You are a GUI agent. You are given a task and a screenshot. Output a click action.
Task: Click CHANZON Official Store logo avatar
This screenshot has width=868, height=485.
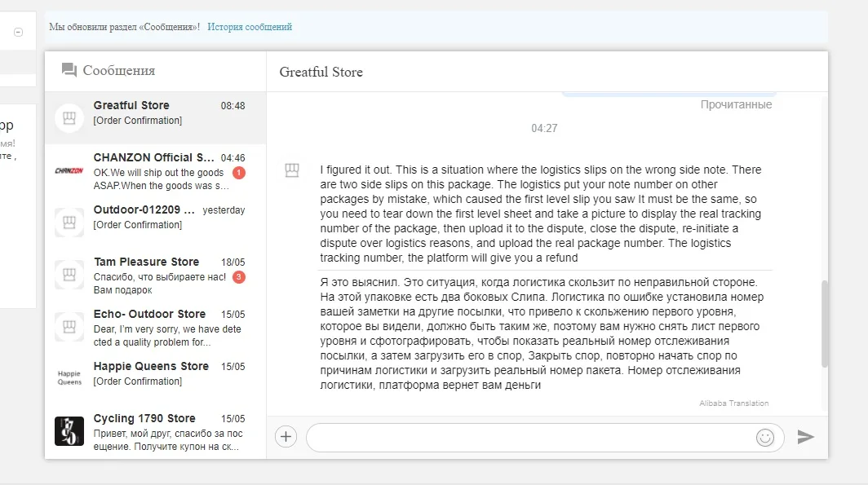(x=69, y=170)
